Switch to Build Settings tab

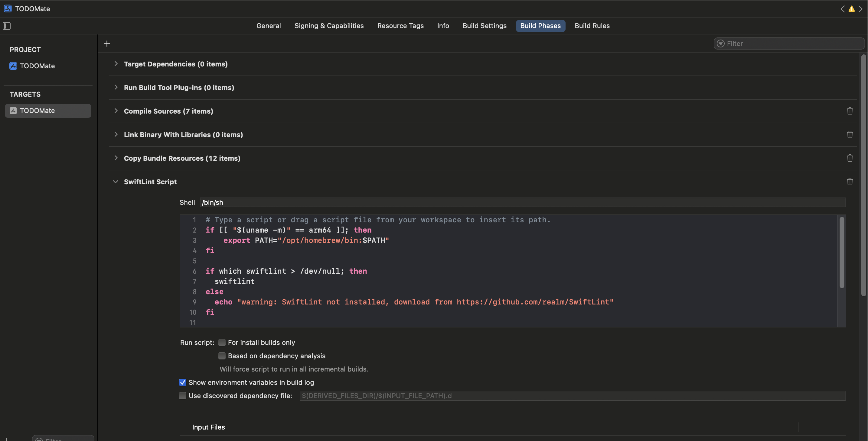(484, 26)
